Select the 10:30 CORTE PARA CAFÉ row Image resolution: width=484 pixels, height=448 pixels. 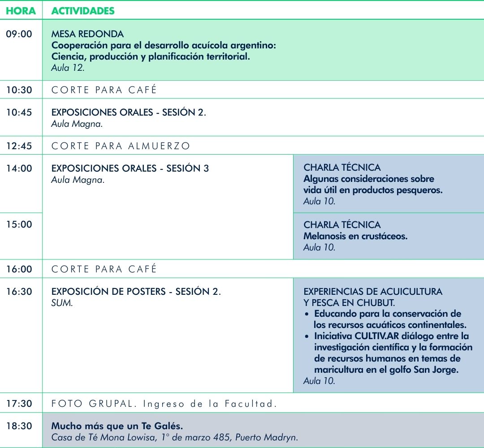pyautogui.click(x=104, y=90)
